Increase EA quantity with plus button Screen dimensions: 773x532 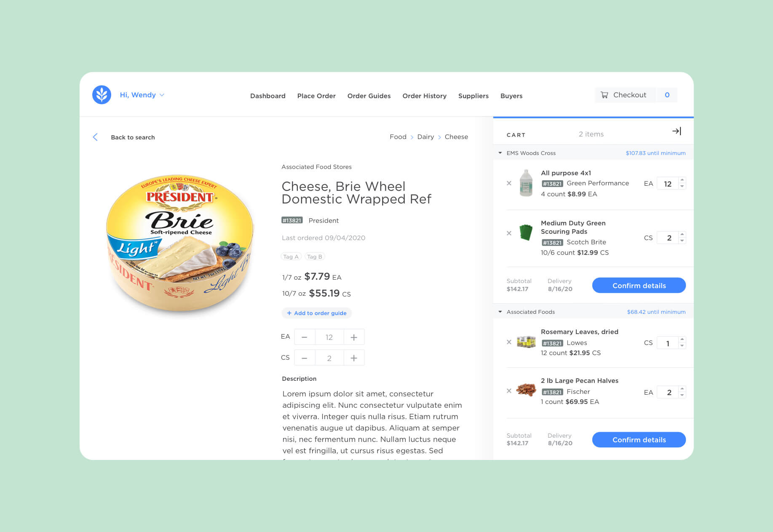click(x=354, y=337)
